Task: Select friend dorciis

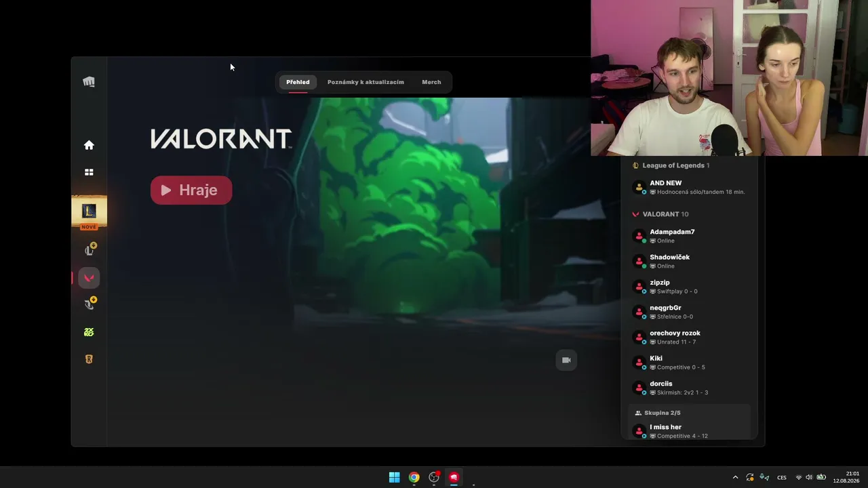Action: click(689, 388)
